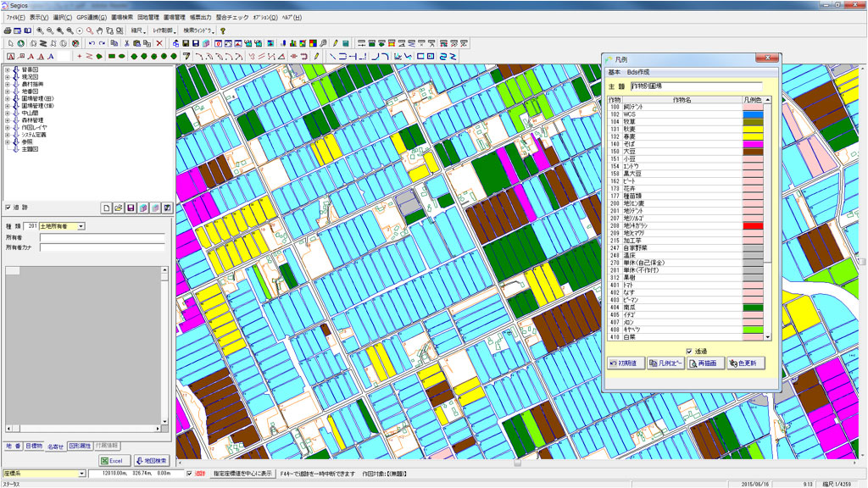
Task: Select the red plus point tool
Action: (80, 57)
